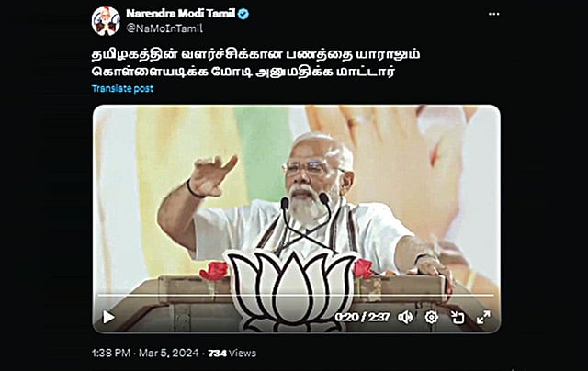This screenshot has height=371, width=588.
Task: Enable picture-in-picture mode for the video
Action: click(x=458, y=318)
